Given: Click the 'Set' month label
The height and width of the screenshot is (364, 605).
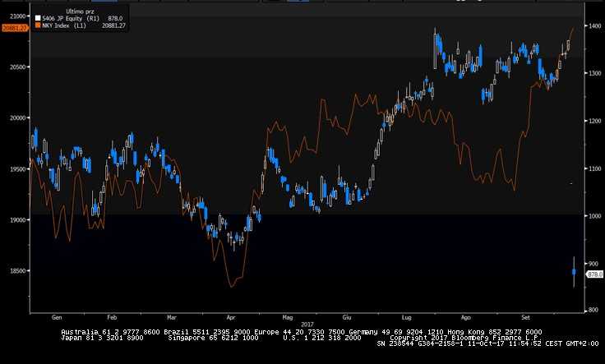Looking at the screenshot, I should coord(525,317).
